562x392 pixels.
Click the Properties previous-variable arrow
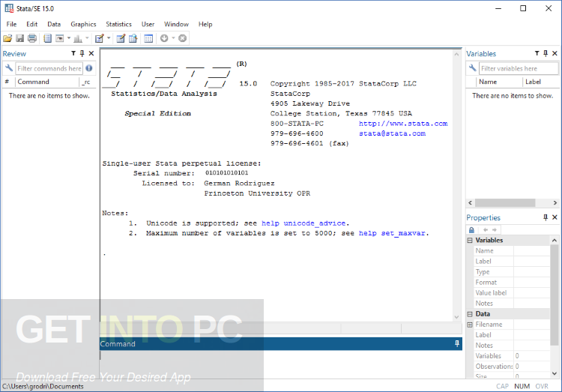[486, 230]
